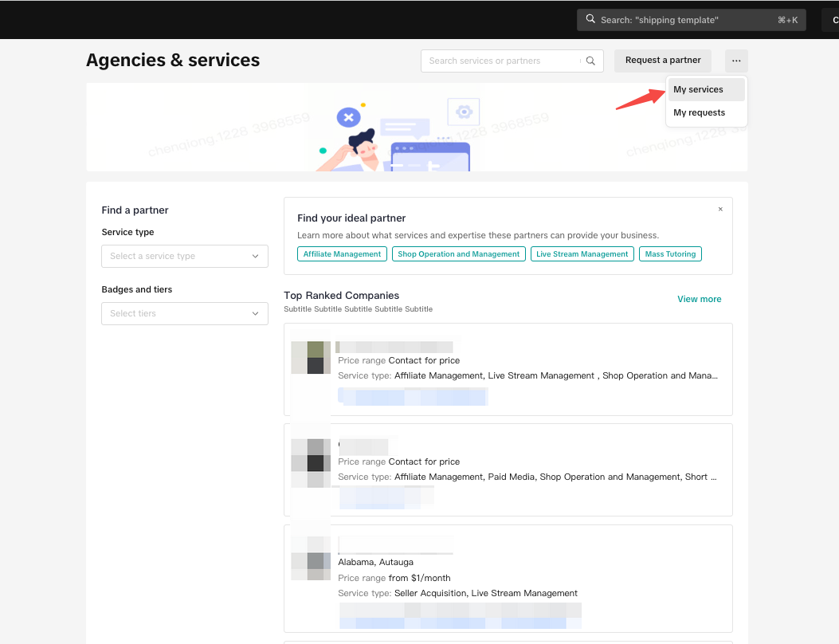839x644 pixels.
Task: Click the Search services or partners field
Action: click(502, 61)
